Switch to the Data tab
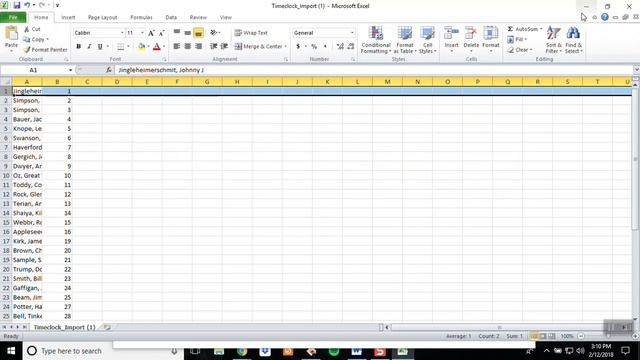 click(x=171, y=18)
